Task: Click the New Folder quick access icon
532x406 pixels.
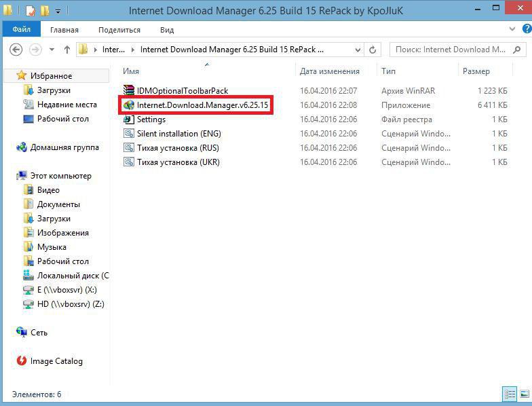Action: click(x=45, y=11)
